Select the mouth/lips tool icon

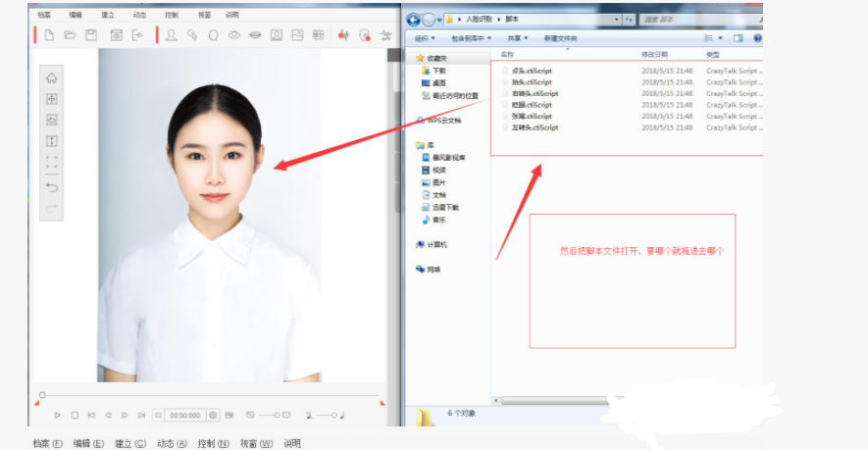tap(256, 35)
